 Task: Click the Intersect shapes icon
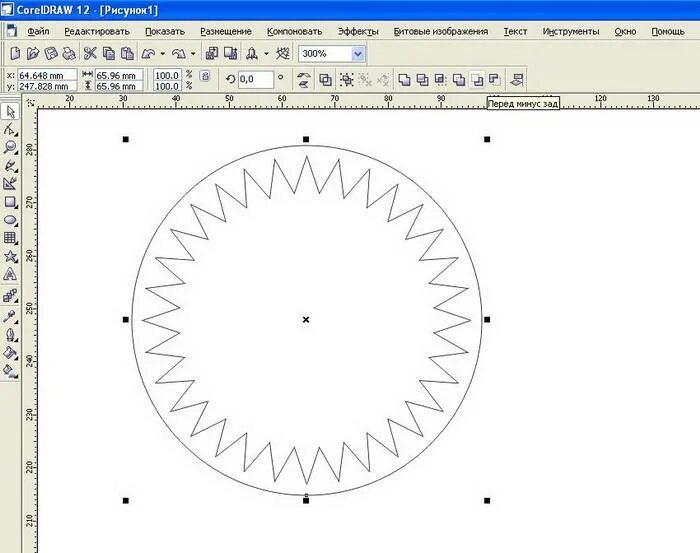pyautogui.click(x=441, y=80)
